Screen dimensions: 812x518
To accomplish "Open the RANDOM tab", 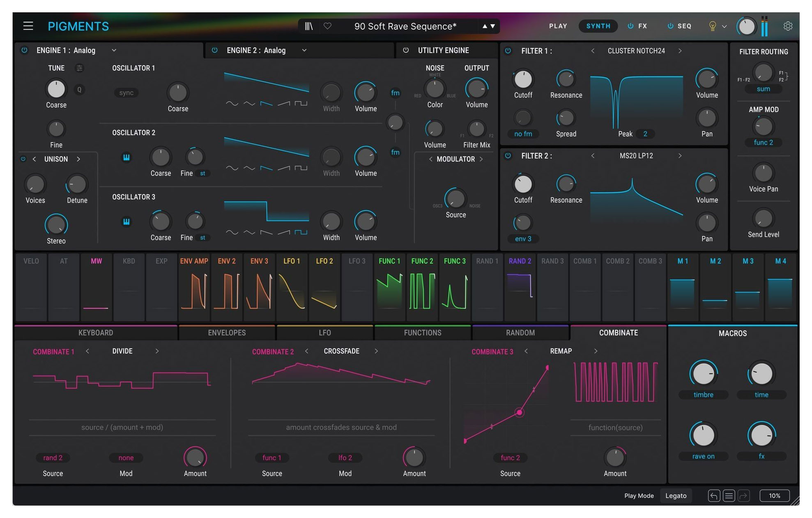I will (520, 333).
